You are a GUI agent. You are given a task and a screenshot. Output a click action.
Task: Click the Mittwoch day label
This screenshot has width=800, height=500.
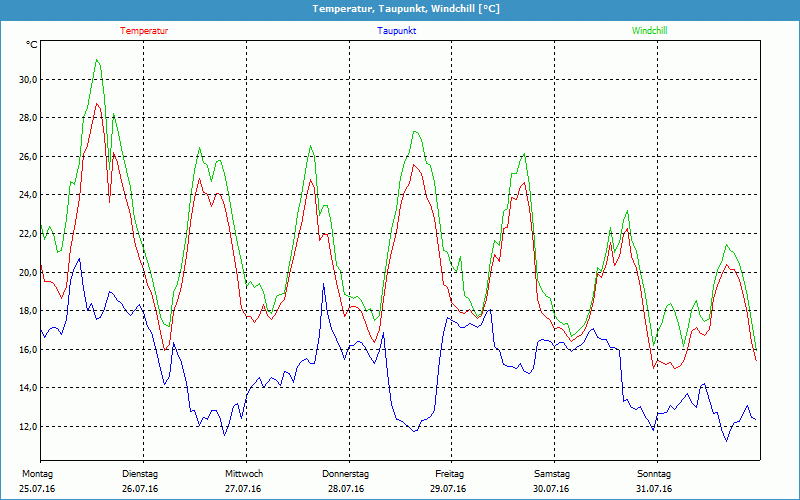(x=244, y=474)
